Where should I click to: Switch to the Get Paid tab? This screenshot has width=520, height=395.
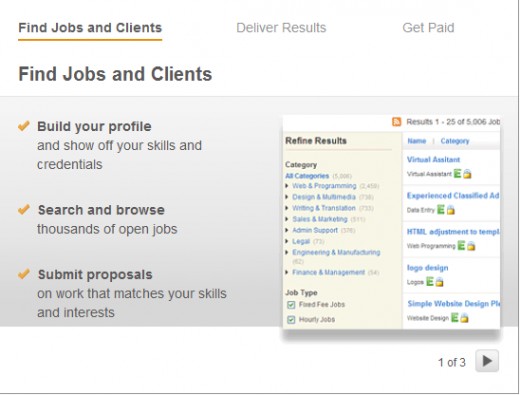pos(428,28)
